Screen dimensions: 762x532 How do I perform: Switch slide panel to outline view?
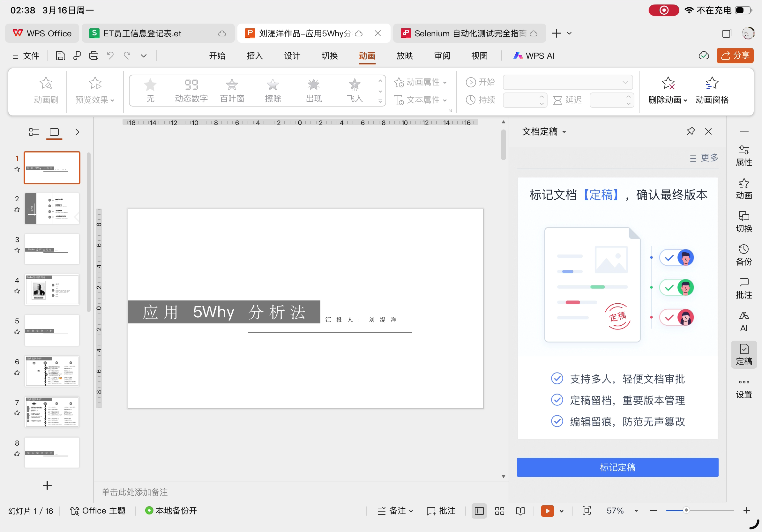pyautogui.click(x=34, y=132)
